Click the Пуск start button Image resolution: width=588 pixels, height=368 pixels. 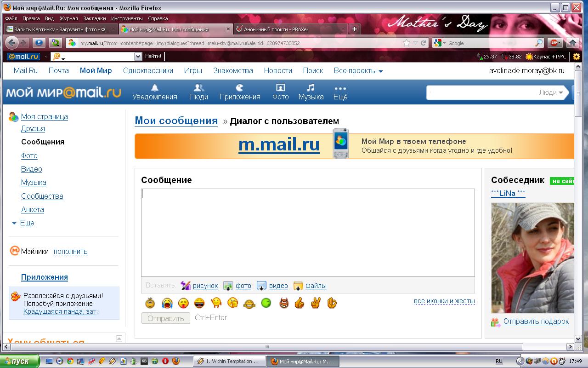[19, 361]
